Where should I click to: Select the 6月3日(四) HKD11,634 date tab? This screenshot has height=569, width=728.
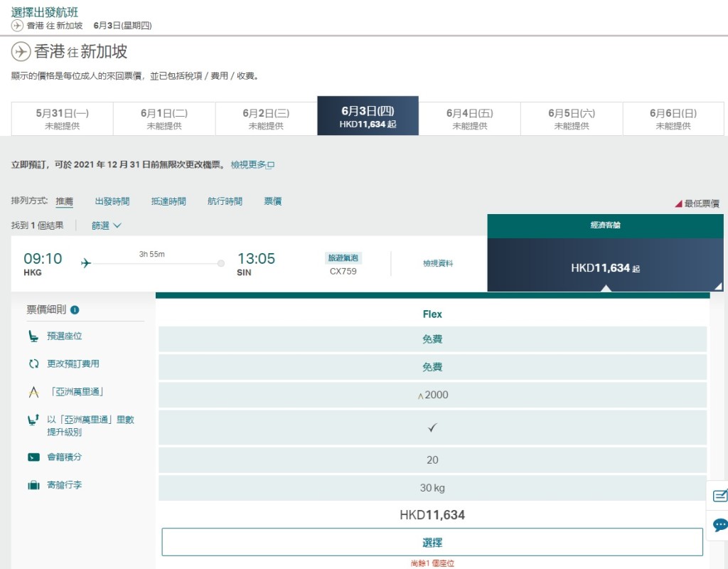pyautogui.click(x=368, y=116)
